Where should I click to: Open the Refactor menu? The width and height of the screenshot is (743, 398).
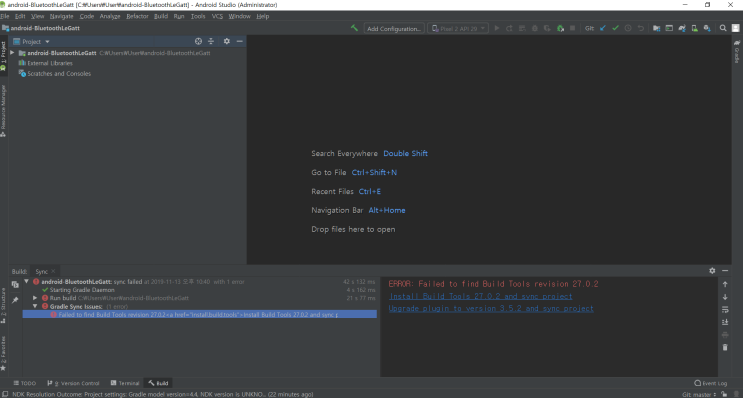pyautogui.click(x=137, y=16)
